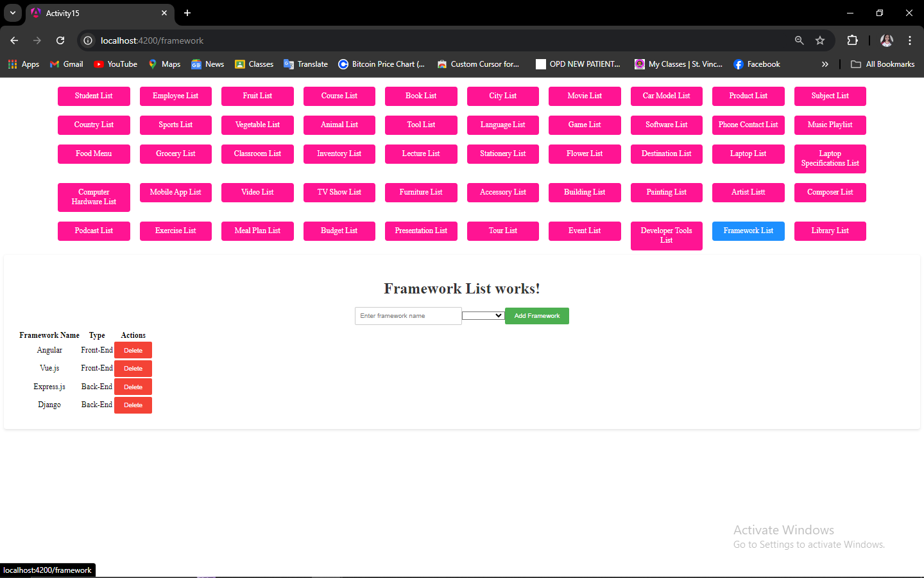Image resolution: width=924 pixels, height=578 pixels.
Task: Click the zoom magnifier icon in address bar
Action: (800, 40)
